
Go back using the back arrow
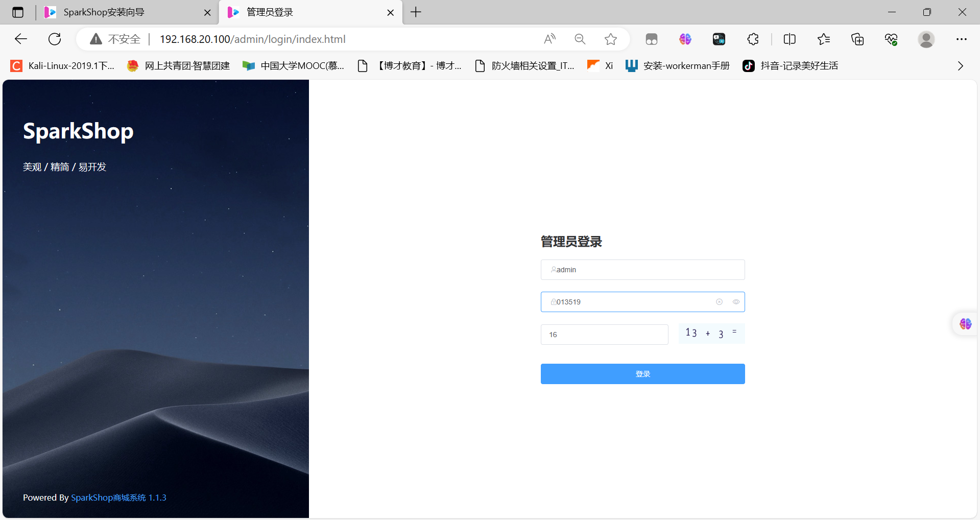(x=21, y=39)
